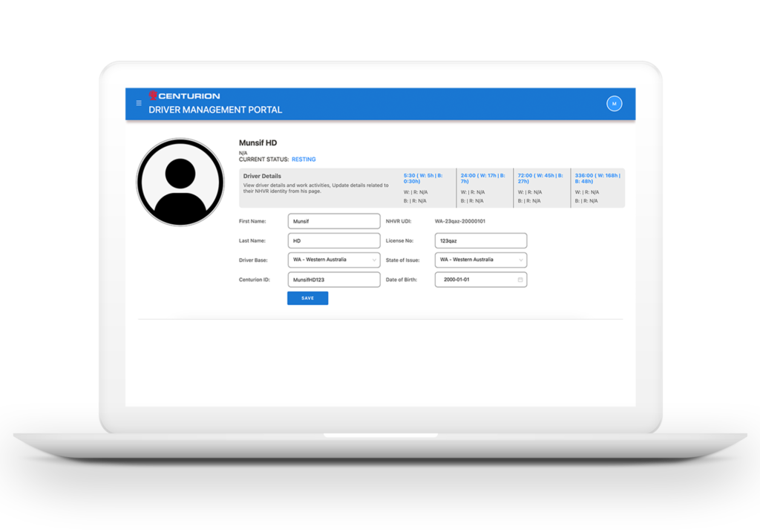Open the calendar icon in Date of Birth
The height and width of the screenshot is (532, 760).
[x=520, y=280]
